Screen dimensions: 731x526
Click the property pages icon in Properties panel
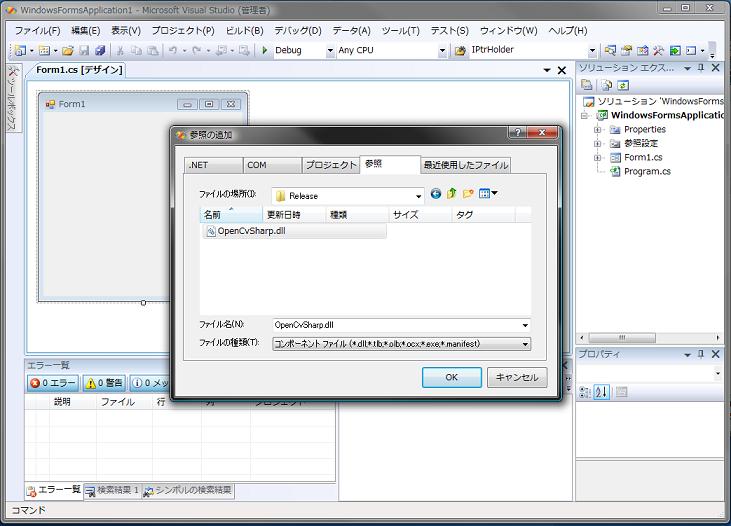(621, 392)
